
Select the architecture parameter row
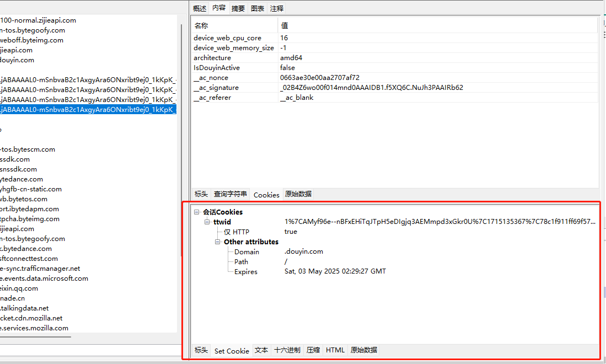[x=395, y=57]
